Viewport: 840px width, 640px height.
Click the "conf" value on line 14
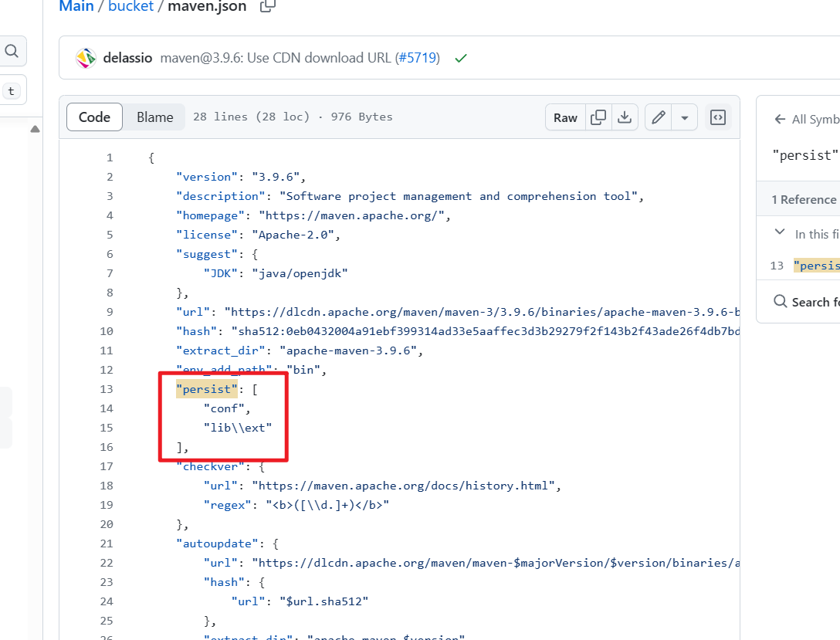(x=224, y=408)
